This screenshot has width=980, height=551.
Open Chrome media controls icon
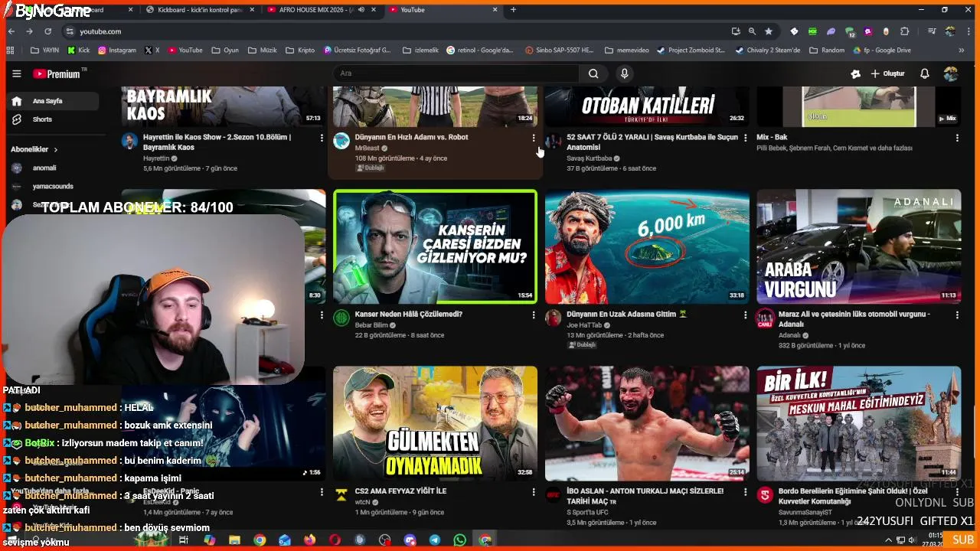click(x=932, y=31)
